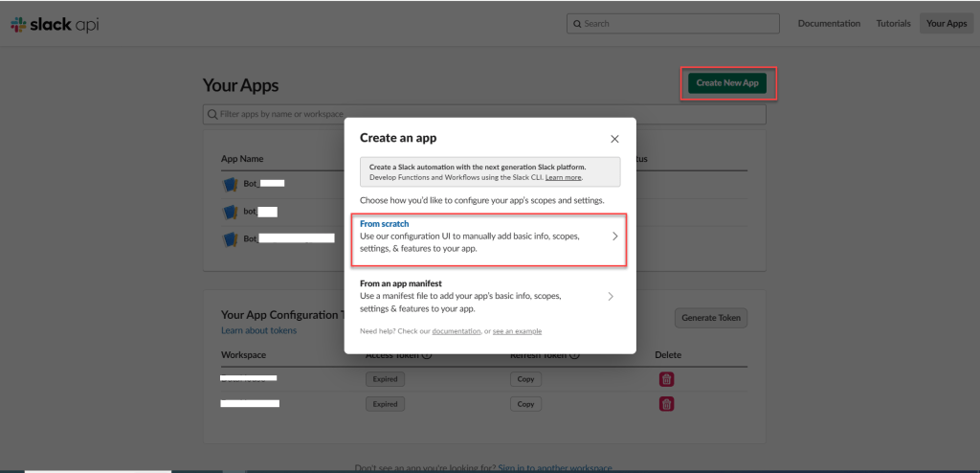Expand the From an app manifest chevron

click(611, 297)
